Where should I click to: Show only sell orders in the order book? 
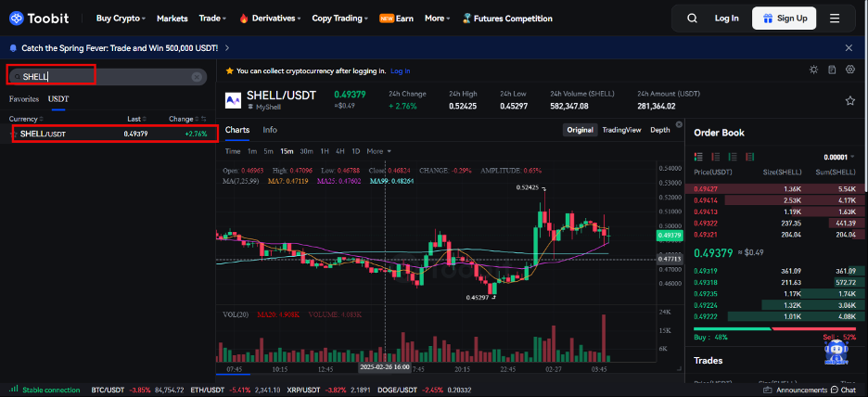pos(716,157)
